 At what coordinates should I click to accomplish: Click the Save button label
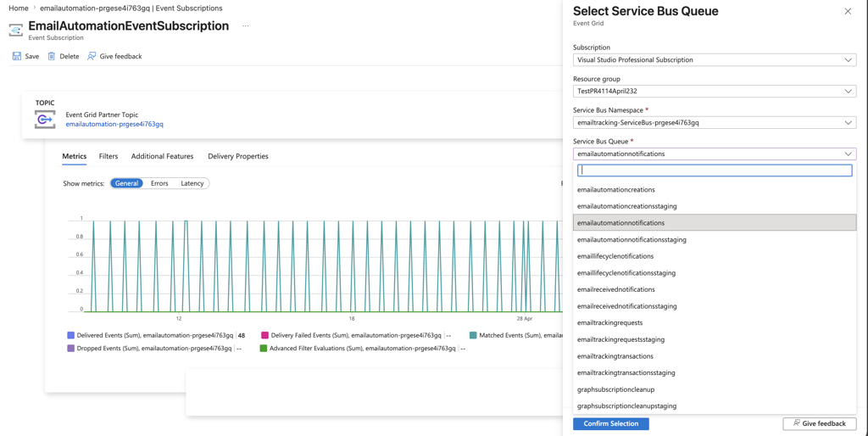click(32, 57)
